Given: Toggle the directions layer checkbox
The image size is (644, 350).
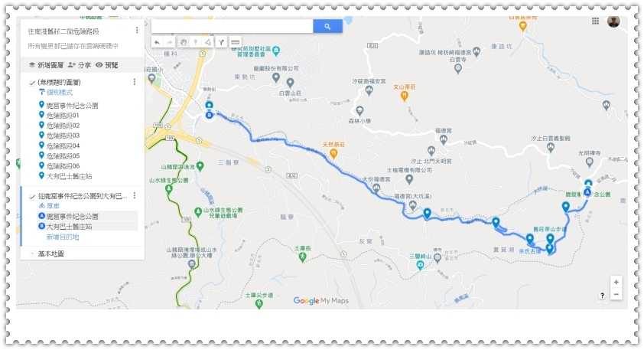Looking at the screenshot, I should (32, 197).
